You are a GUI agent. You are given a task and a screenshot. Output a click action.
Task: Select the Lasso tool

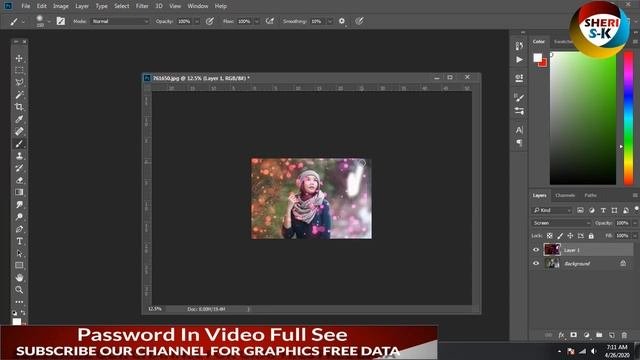19,82
